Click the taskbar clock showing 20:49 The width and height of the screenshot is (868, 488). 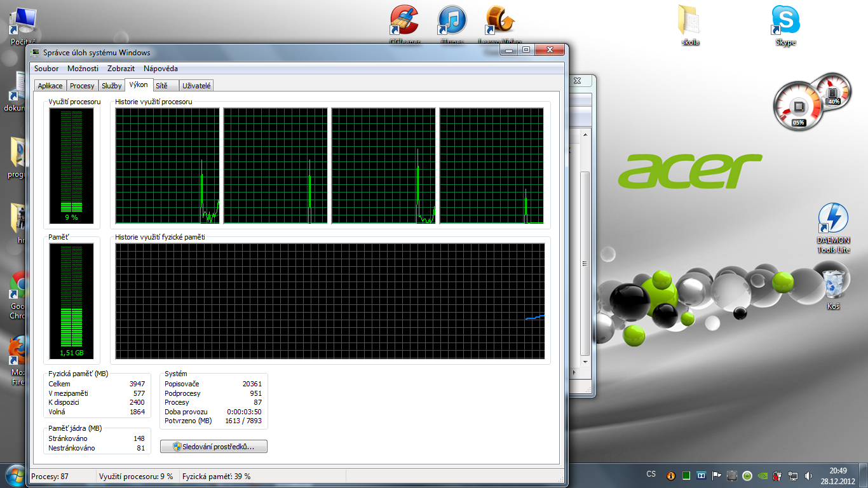click(837, 475)
